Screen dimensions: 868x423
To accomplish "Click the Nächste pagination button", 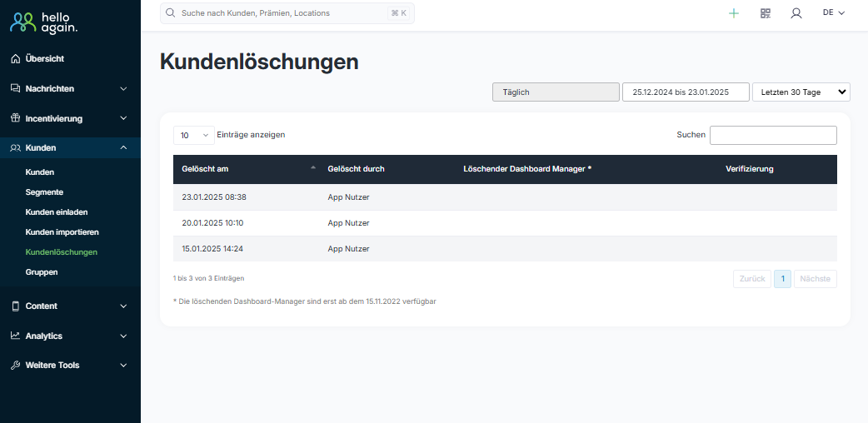I will [x=816, y=279].
